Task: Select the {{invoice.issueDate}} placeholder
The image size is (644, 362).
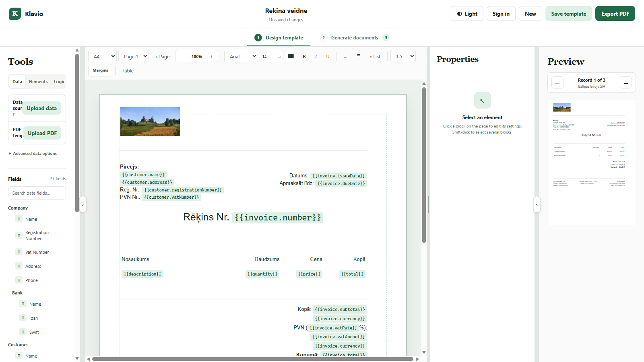Action: click(x=339, y=176)
